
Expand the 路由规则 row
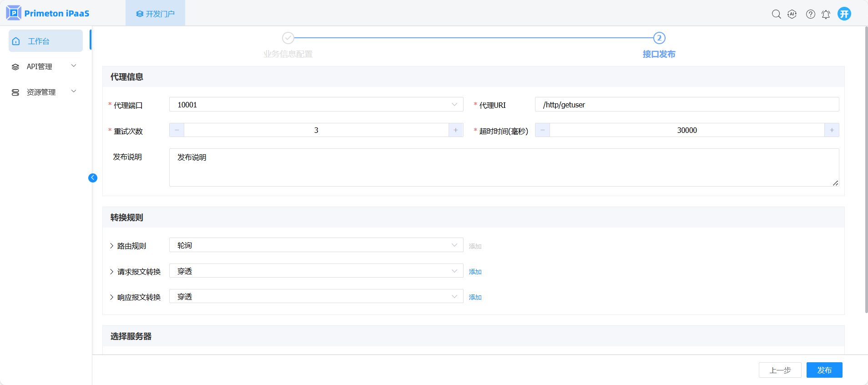pos(112,246)
